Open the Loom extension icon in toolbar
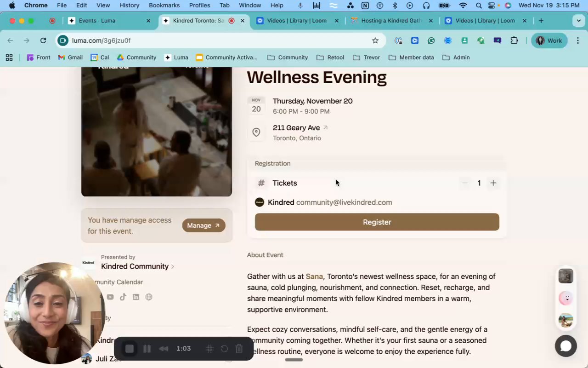Image resolution: width=588 pixels, height=368 pixels. click(415, 40)
